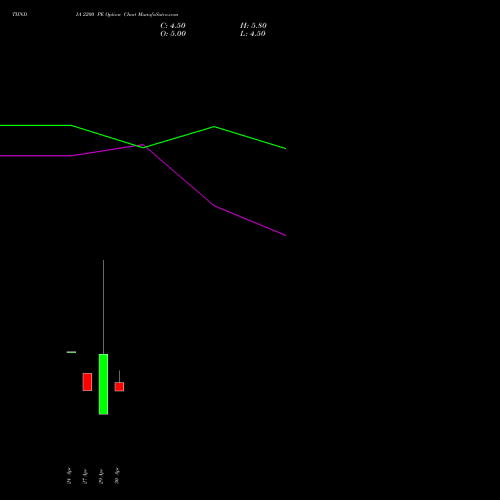This screenshot has height=500, width=500.
Task: Click the open value 'O: 5.00'
Action: [173, 34]
